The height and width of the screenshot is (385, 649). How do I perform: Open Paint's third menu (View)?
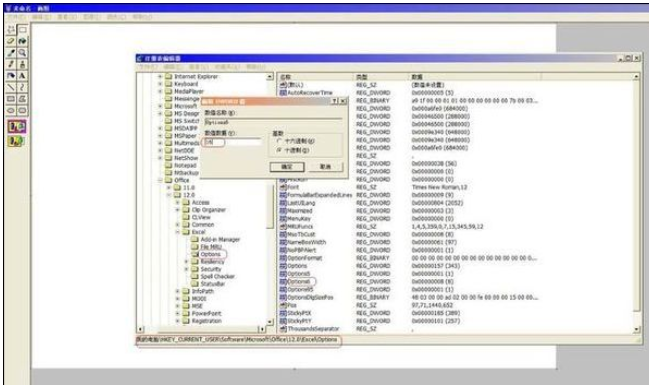click(x=67, y=17)
